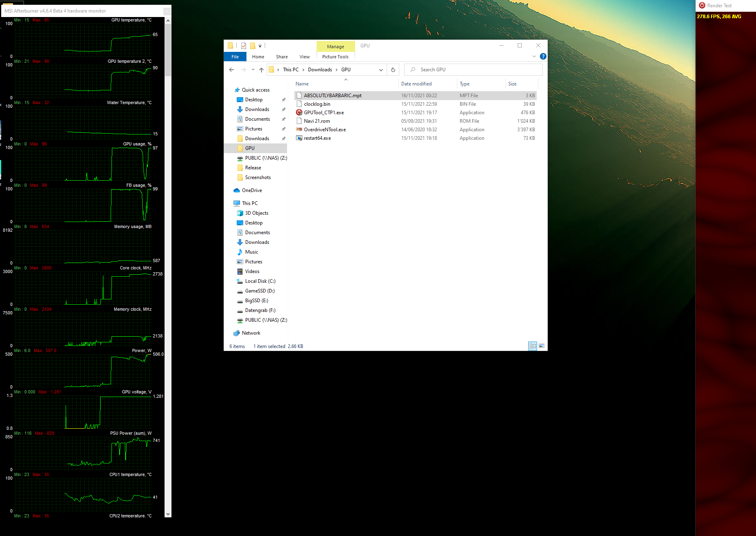This screenshot has width=756, height=536.
Task: Open Customize Quick Access Toolbar dropdown
Action: (x=260, y=46)
